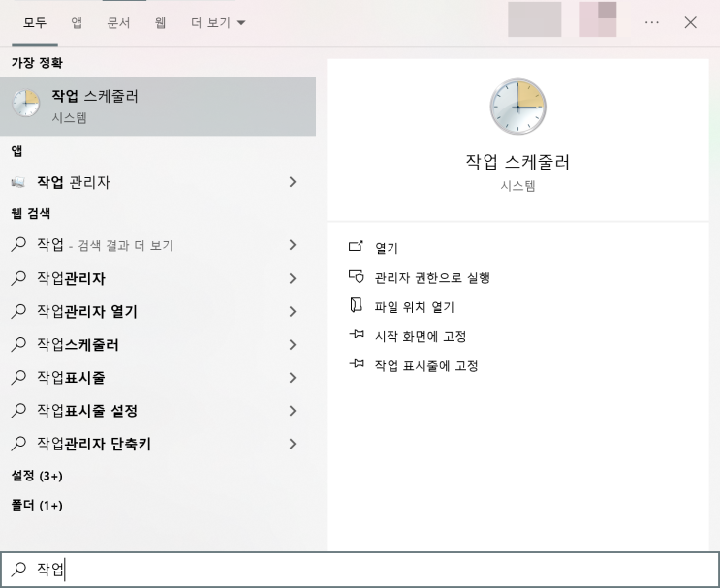Click search icon beside 작업 - 검색 결과 더 보기

17,245
